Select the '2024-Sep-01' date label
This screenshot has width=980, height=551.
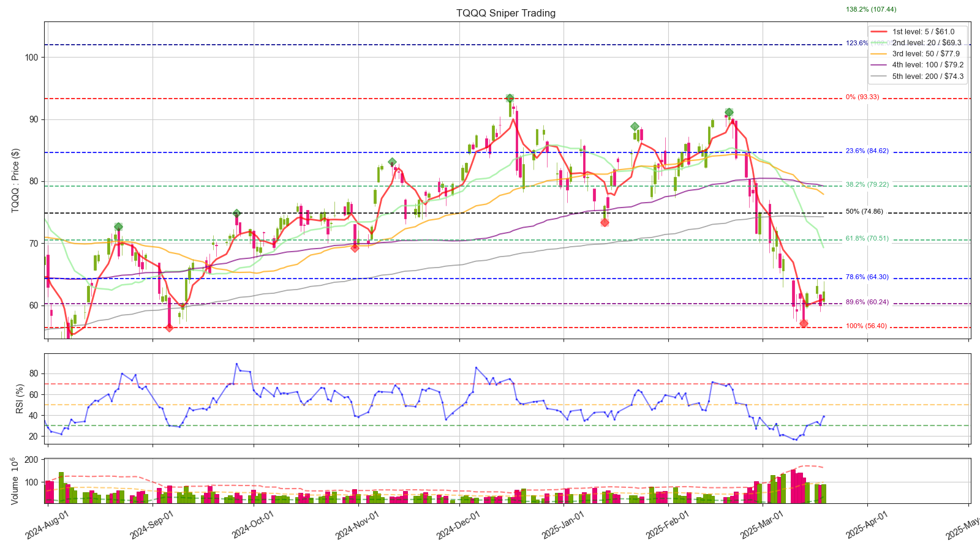pyautogui.click(x=152, y=525)
